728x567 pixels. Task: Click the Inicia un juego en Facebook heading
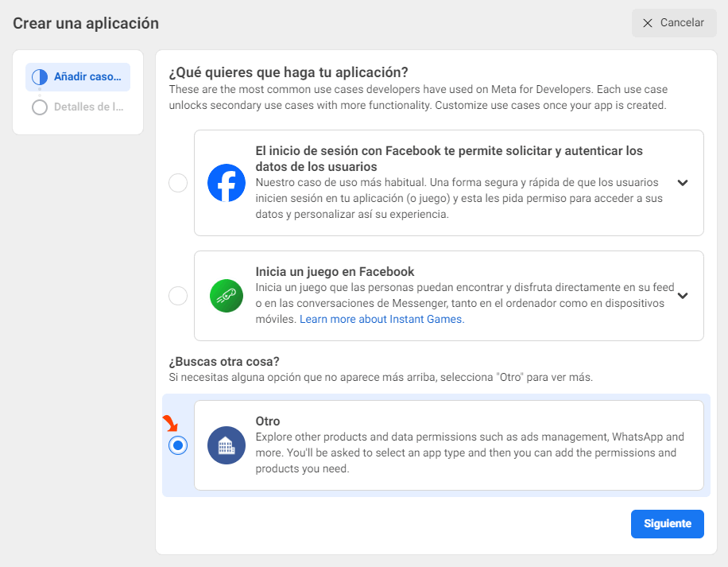click(x=335, y=272)
